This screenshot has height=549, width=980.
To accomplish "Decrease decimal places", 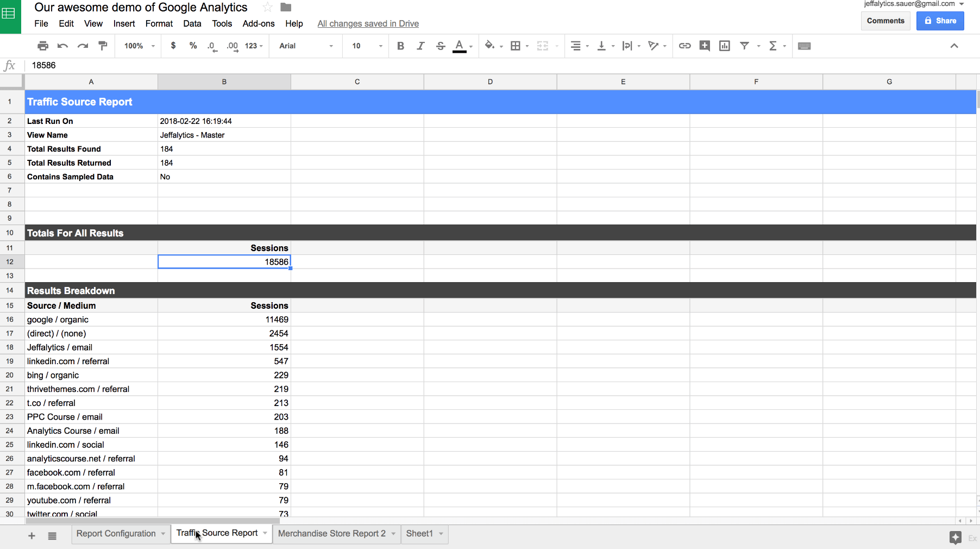I will tap(212, 46).
